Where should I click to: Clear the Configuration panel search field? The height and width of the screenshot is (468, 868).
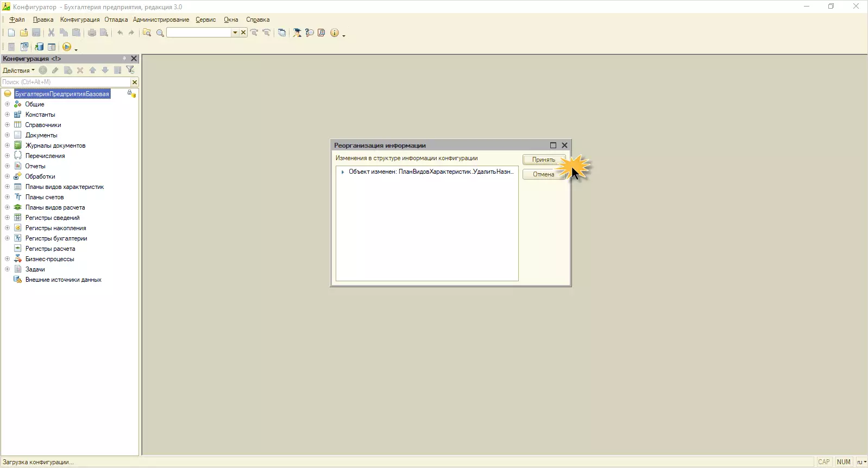pyautogui.click(x=135, y=82)
